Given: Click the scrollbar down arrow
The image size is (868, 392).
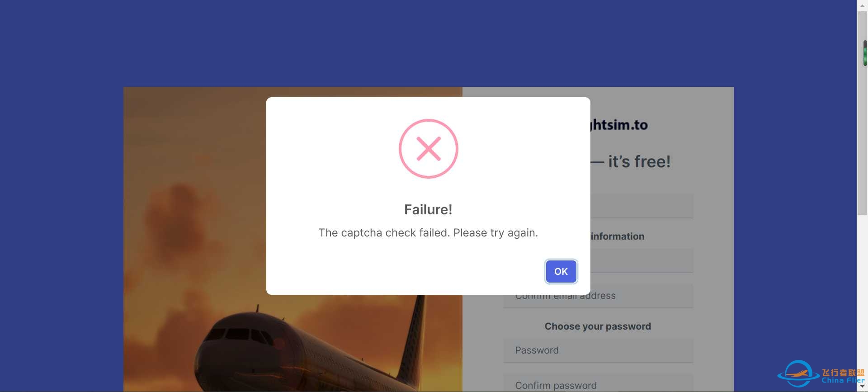Looking at the screenshot, I should pos(862,387).
